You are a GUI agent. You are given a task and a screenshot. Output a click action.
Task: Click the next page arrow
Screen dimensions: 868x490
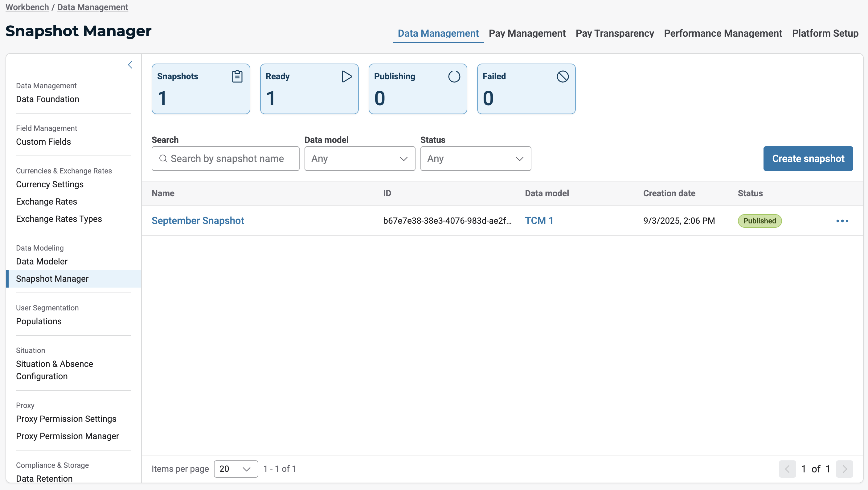844,469
